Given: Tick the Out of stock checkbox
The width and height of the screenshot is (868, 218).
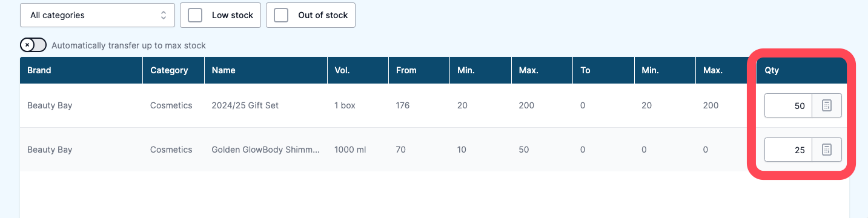Looking at the screenshot, I should (x=281, y=15).
